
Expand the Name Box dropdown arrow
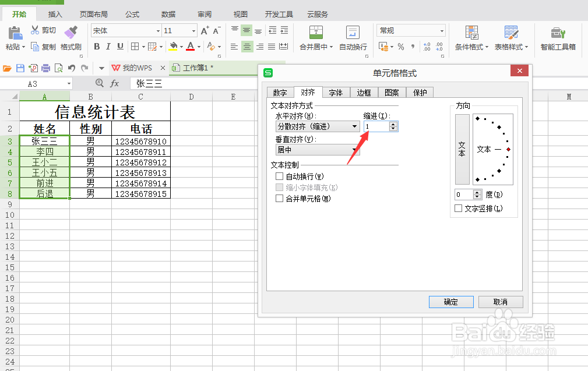coord(69,83)
